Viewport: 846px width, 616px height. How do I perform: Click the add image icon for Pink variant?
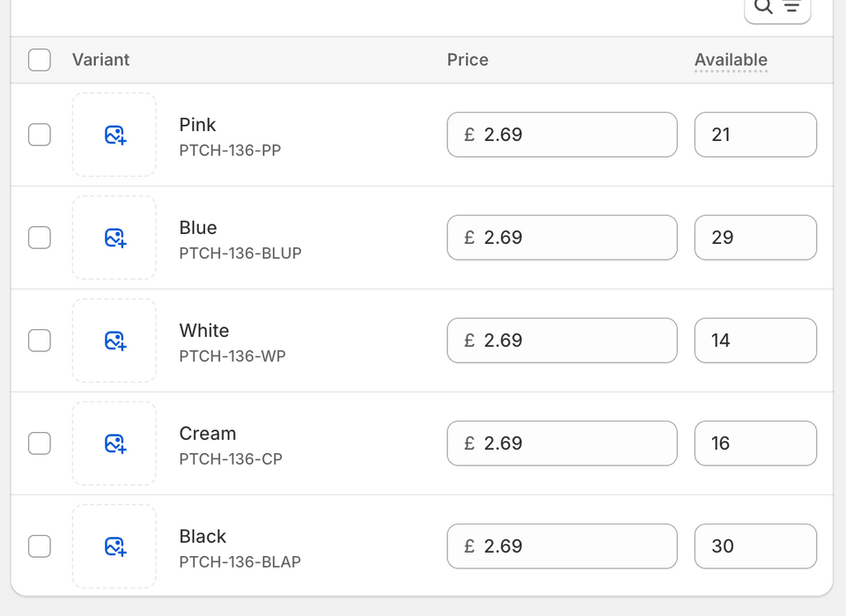coord(114,135)
